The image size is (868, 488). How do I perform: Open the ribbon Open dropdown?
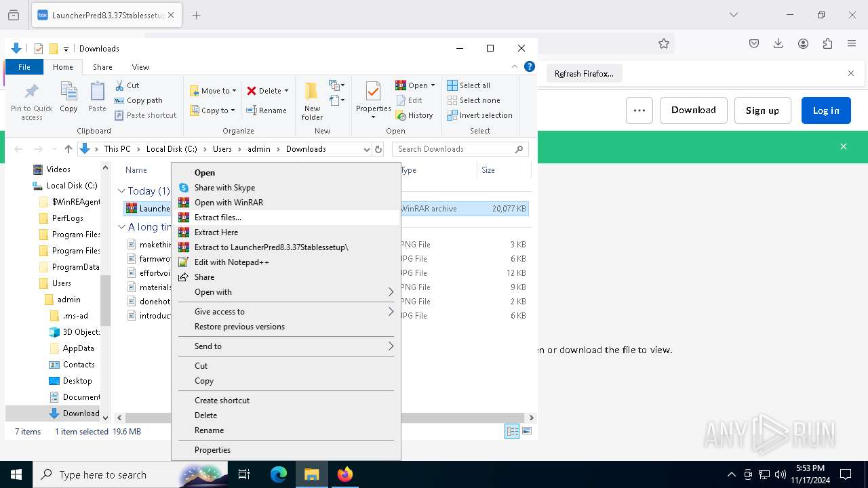click(x=416, y=85)
